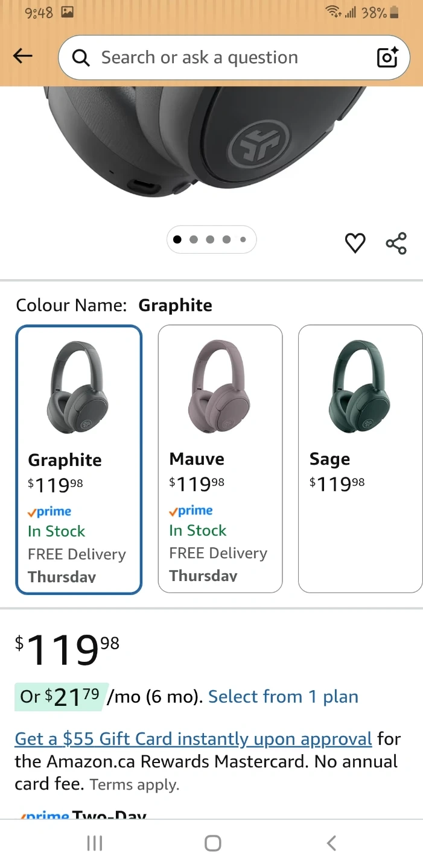The height and width of the screenshot is (868, 423).
Task: Tap the Android navigation back chevron
Action: 331,843
